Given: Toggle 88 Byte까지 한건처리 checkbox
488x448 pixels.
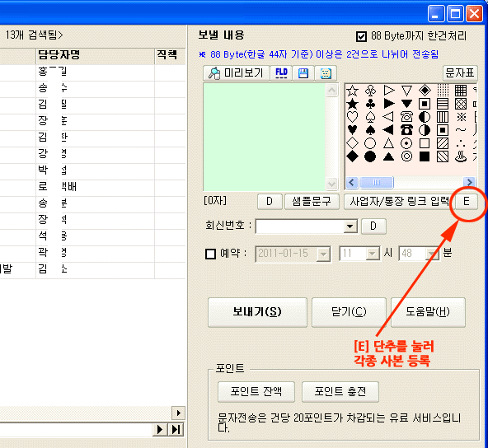Looking at the screenshot, I should pyautogui.click(x=361, y=37).
